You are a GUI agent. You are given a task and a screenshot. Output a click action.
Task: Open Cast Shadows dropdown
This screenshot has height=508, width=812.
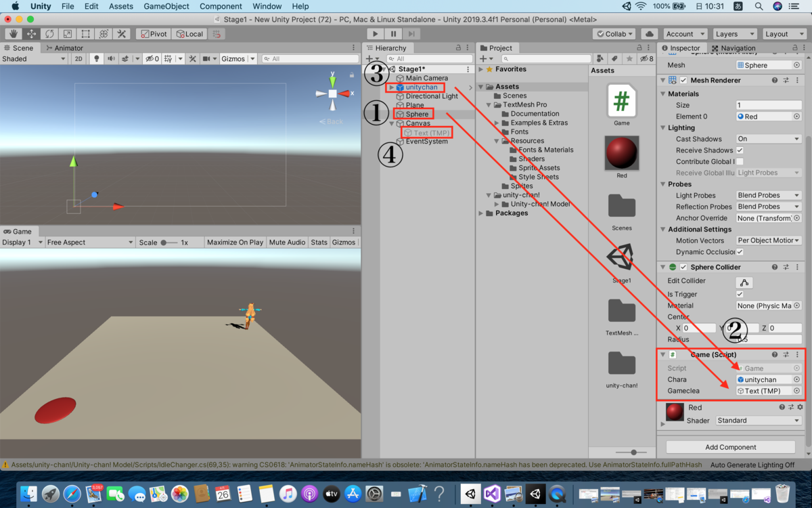pos(769,139)
